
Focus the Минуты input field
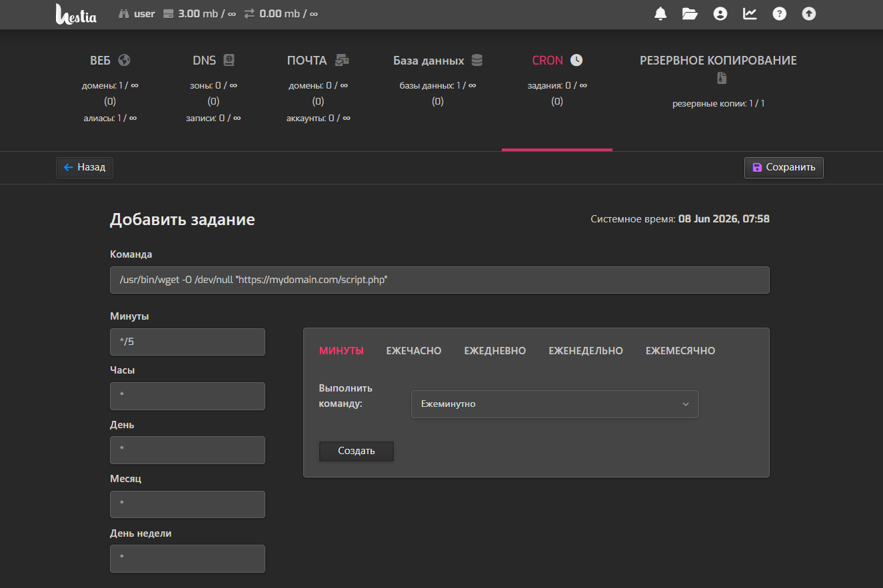pos(187,342)
